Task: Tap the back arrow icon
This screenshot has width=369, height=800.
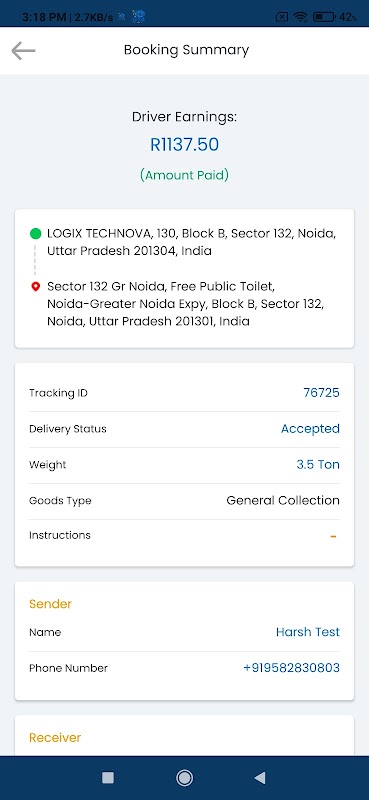Action: click(x=23, y=51)
